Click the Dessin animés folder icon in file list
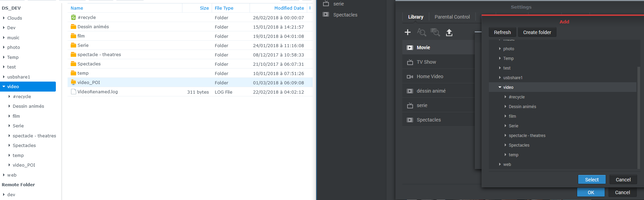The height and width of the screenshot is (200, 644). coord(73,27)
